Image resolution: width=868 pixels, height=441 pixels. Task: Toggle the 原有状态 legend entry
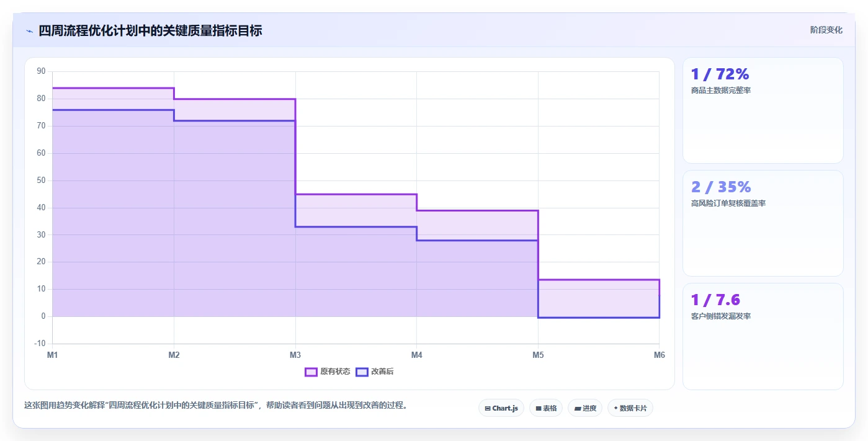[x=328, y=372]
